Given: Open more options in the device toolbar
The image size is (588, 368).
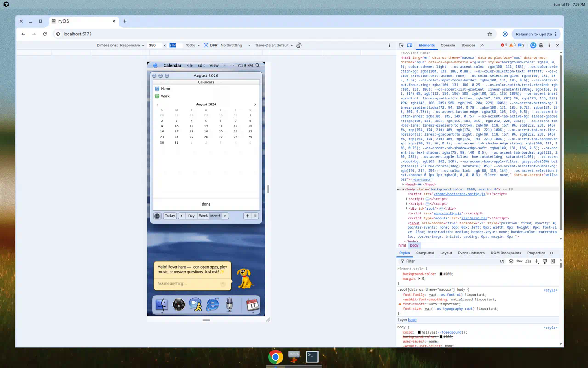Looking at the screenshot, I should coord(389,46).
